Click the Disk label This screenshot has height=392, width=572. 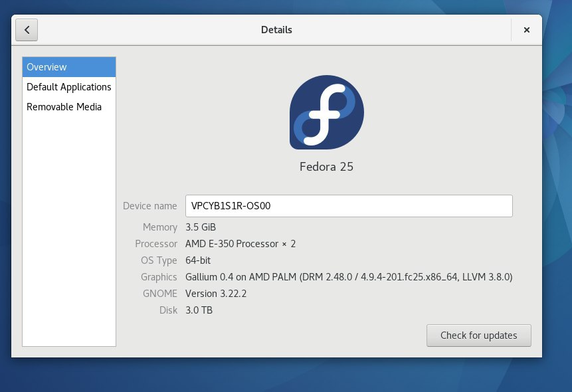[169, 310]
